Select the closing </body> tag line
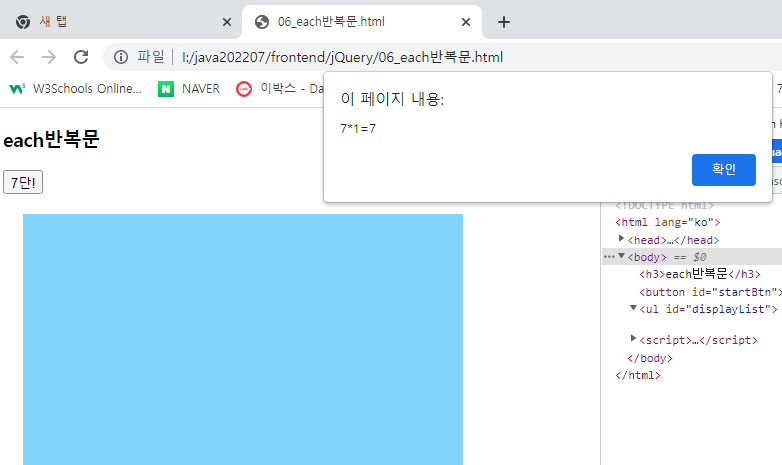The image size is (782, 465). click(x=650, y=358)
